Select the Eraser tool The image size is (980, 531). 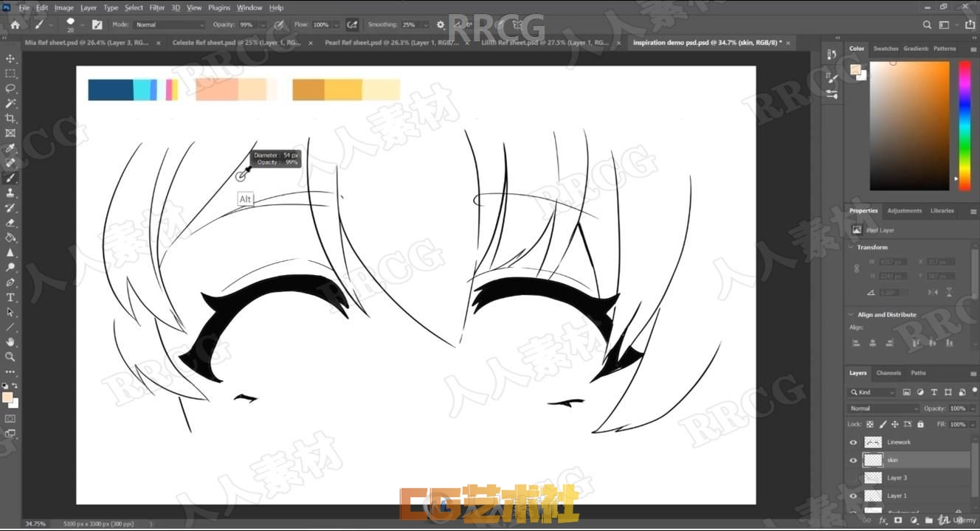pos(10,223)
